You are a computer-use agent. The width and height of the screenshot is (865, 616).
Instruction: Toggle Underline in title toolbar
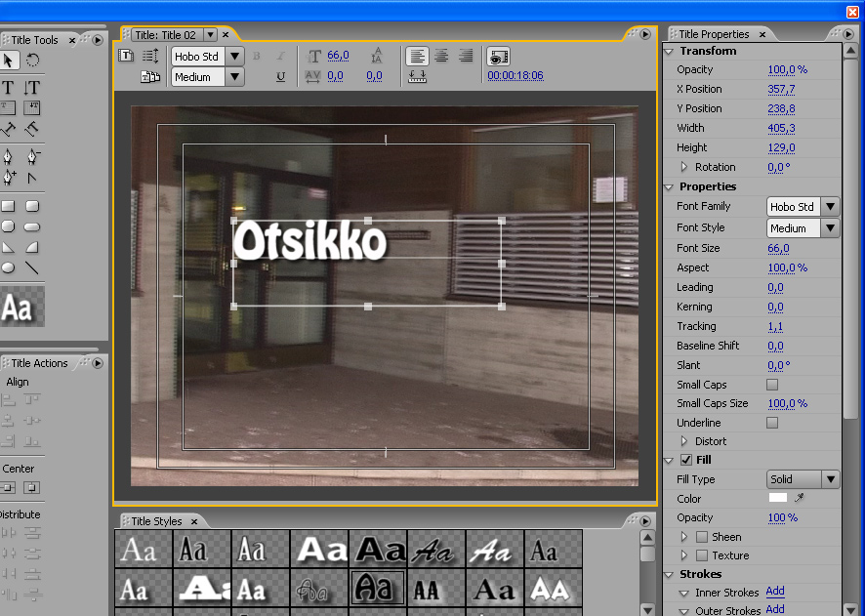(281, 77)
